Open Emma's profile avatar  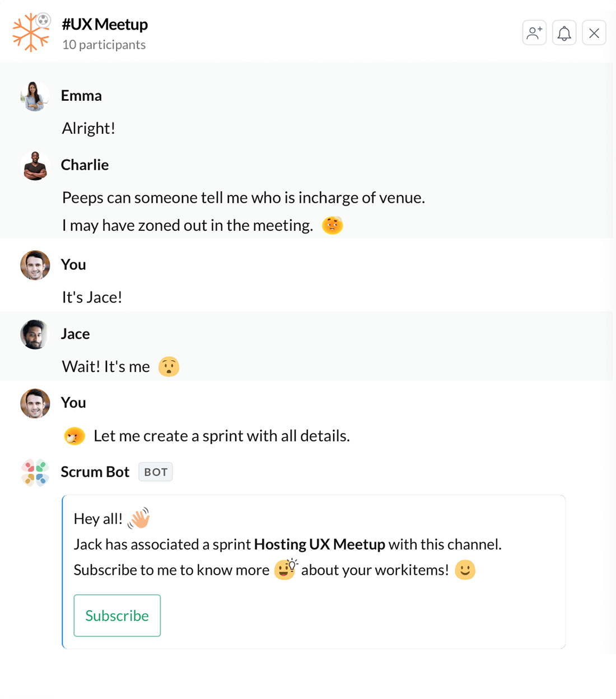[x=35, y=96]
